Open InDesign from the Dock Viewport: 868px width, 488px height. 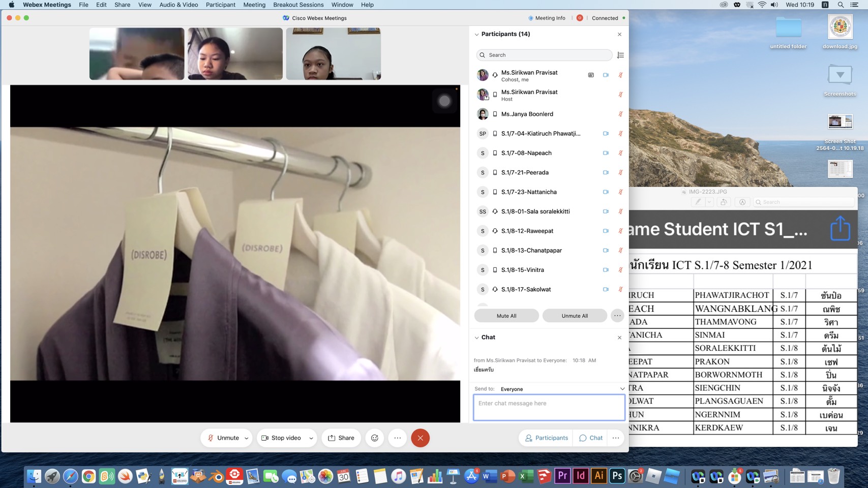tap(580, 476)
